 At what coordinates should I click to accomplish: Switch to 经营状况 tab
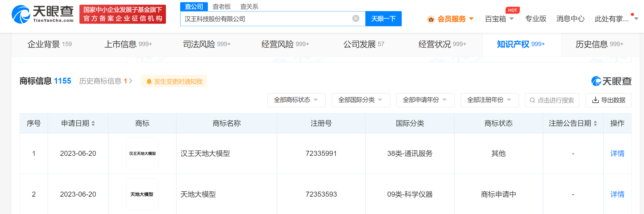coord(442,44)
